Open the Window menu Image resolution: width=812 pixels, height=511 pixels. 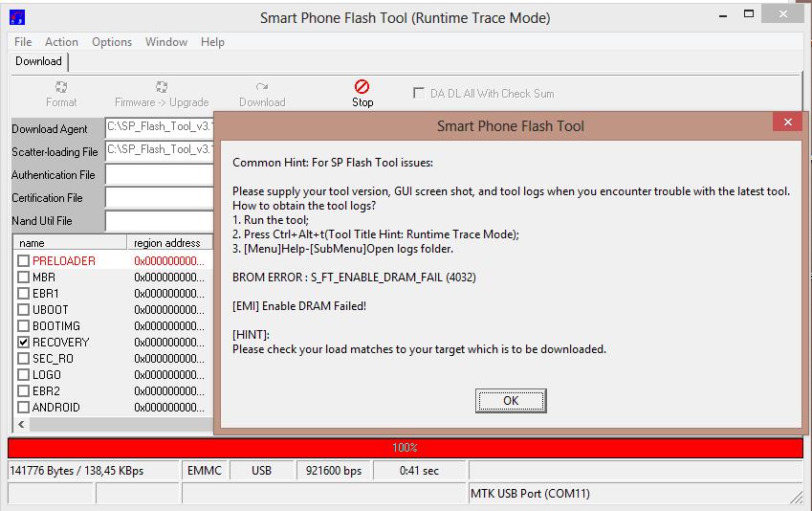(166, 42)
